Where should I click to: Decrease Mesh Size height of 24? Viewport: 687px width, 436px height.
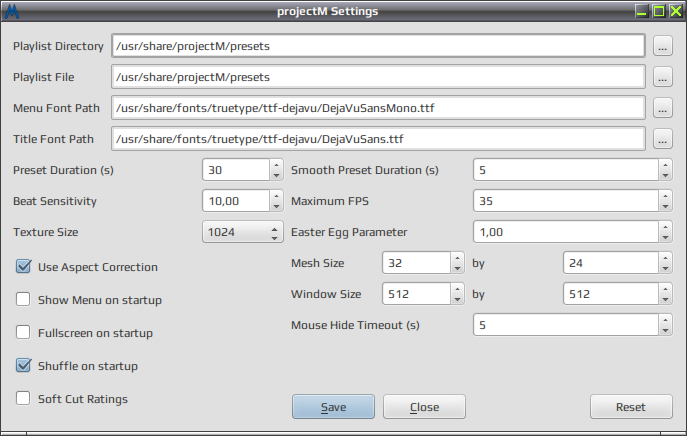tap(665, 268)
